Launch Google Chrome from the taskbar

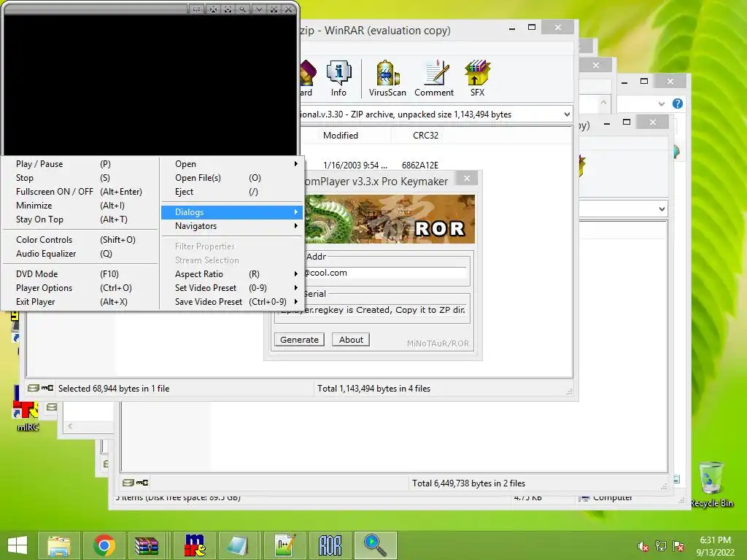[x=104, y=545]
